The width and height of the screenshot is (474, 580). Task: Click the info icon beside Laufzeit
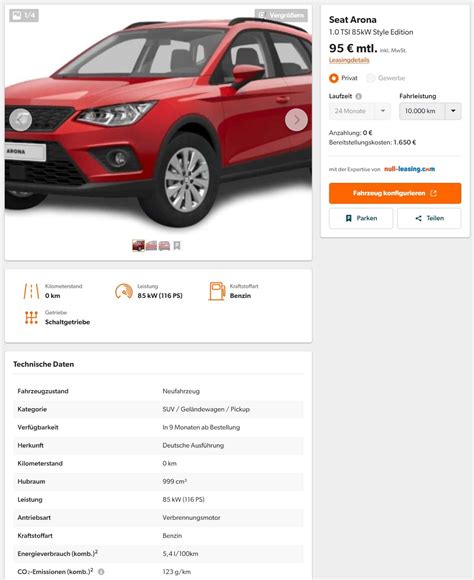359,96
